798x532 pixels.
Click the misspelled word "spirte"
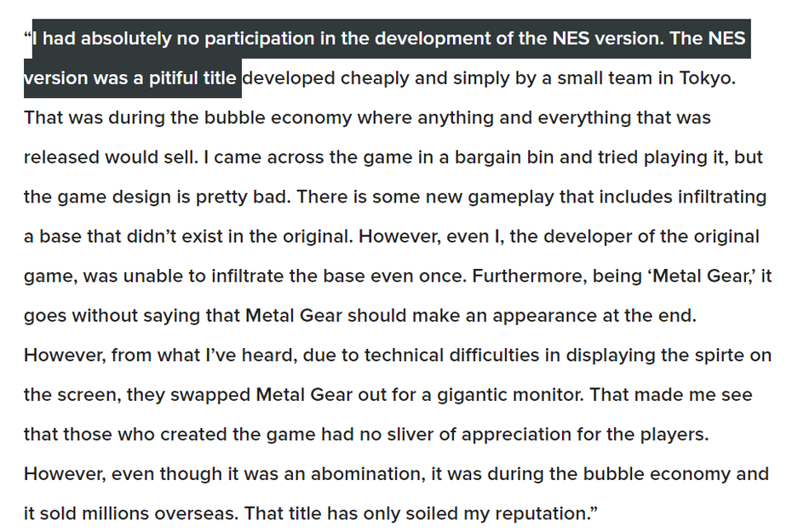[712, 355]
